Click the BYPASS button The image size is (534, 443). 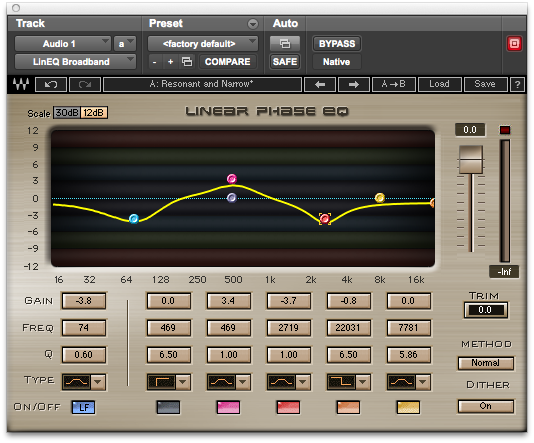pos(337,44)
